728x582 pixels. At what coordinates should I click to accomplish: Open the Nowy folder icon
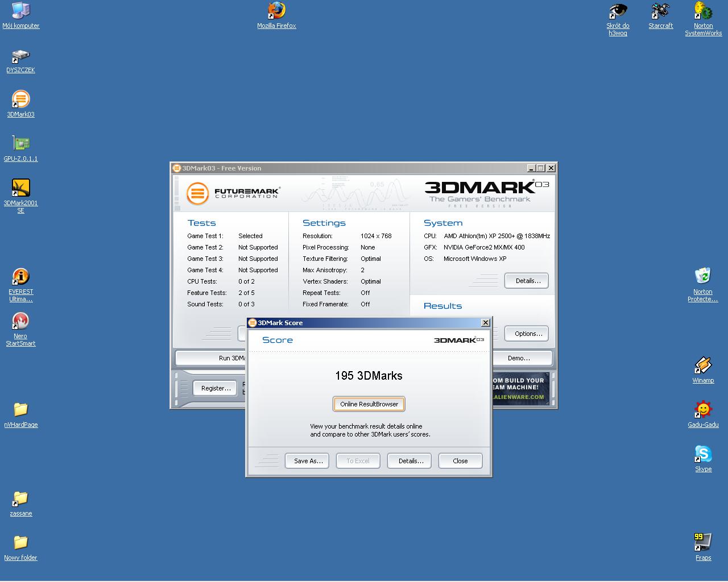point(20,547)
